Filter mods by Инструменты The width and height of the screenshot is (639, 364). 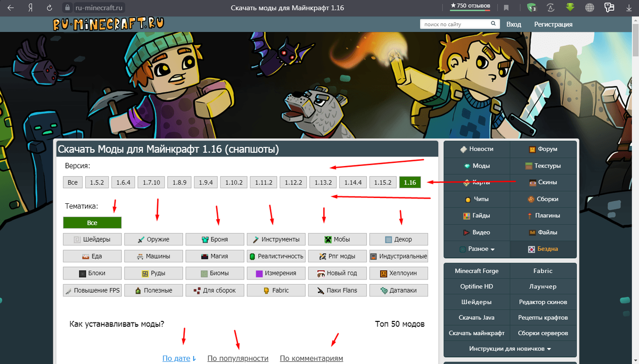pos(276,239)
